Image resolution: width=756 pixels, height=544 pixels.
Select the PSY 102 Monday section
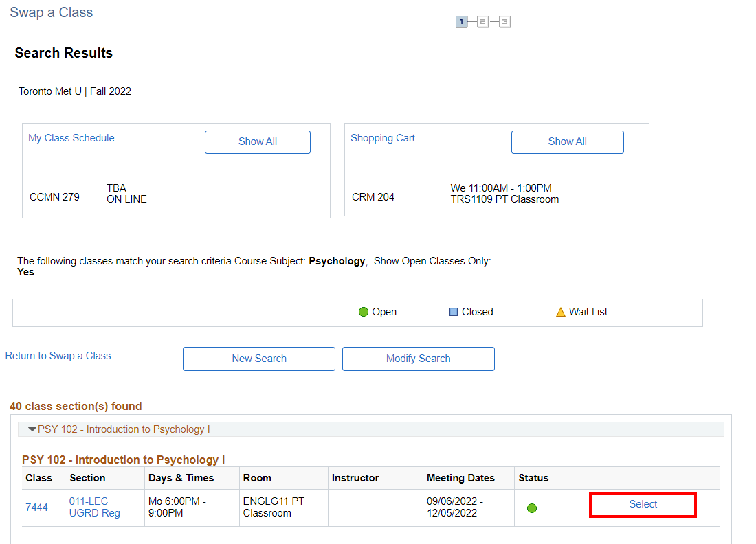643,505
